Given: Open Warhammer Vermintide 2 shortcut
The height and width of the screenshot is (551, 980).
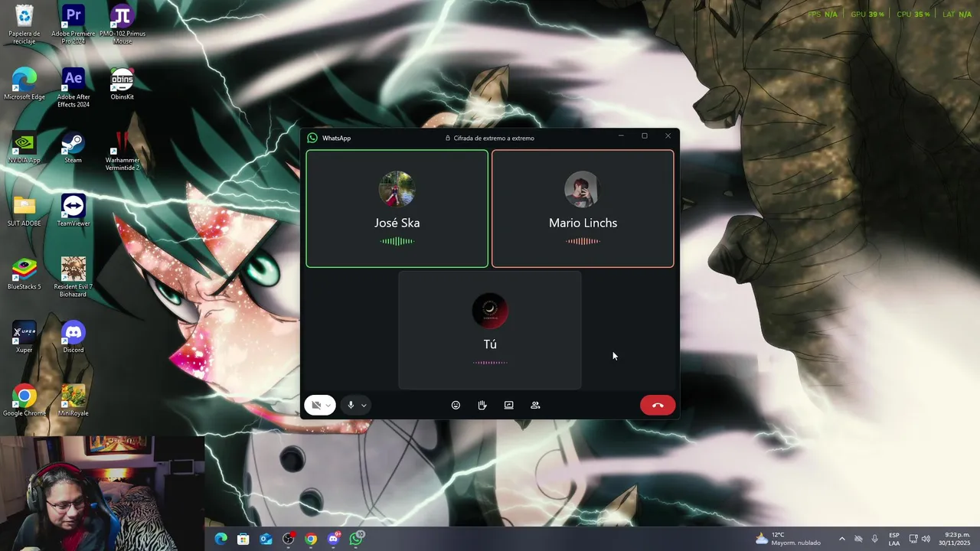Looking at the screenshot, I should coord(122,152).
